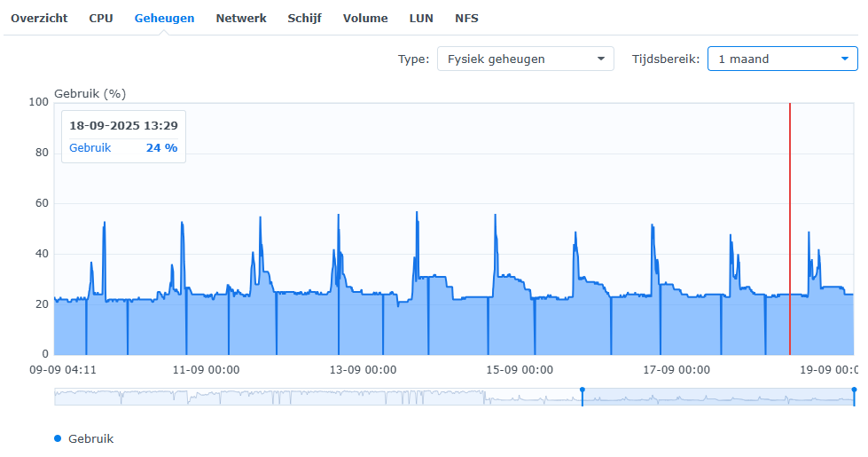Open the Schijf tab
The height and width of the screenshot is (457, 868).
304,19
